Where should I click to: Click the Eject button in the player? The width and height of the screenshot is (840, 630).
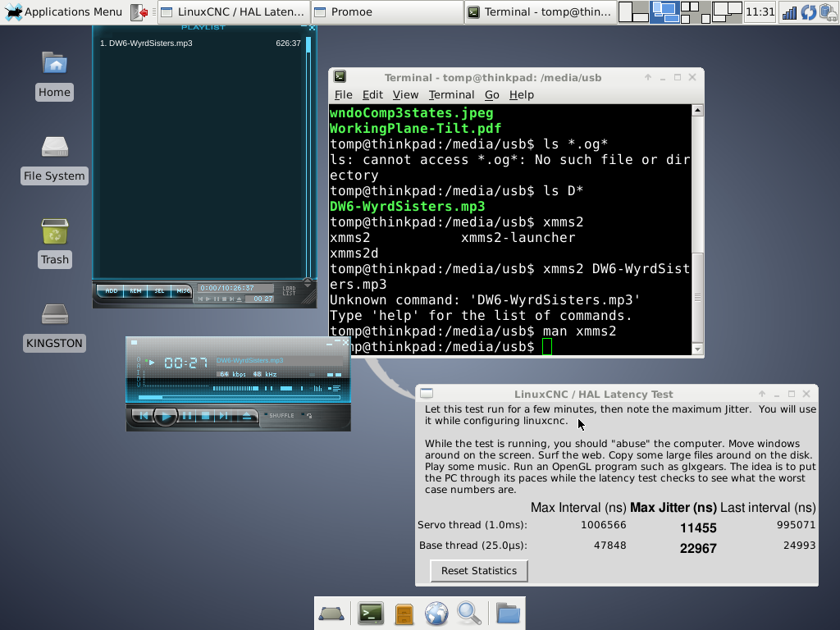click(246, 416)
